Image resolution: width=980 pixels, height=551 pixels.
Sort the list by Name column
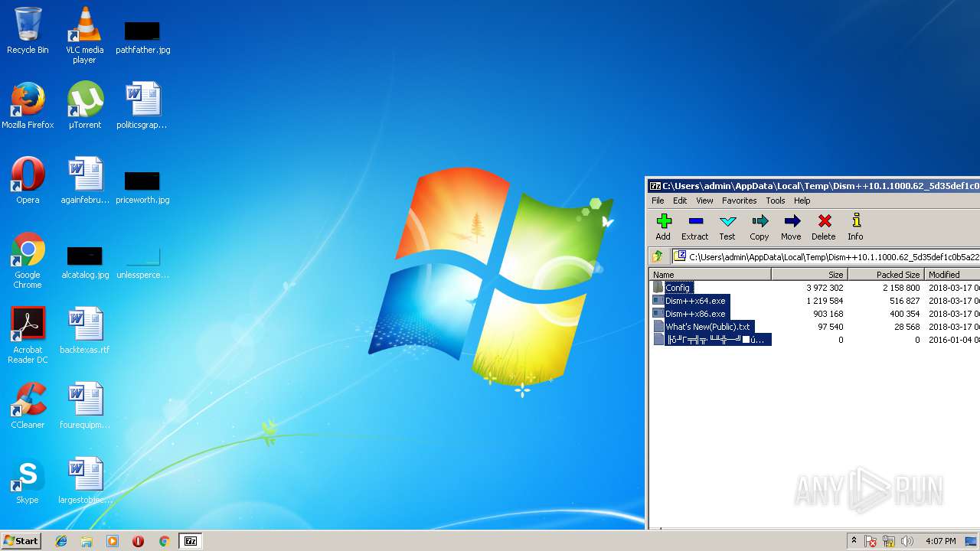point(710,274)
